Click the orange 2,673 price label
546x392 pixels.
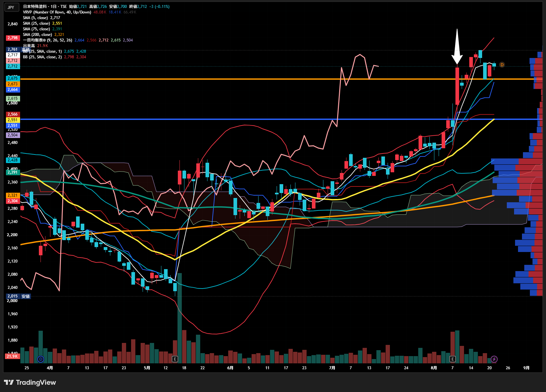pos(13,84)
